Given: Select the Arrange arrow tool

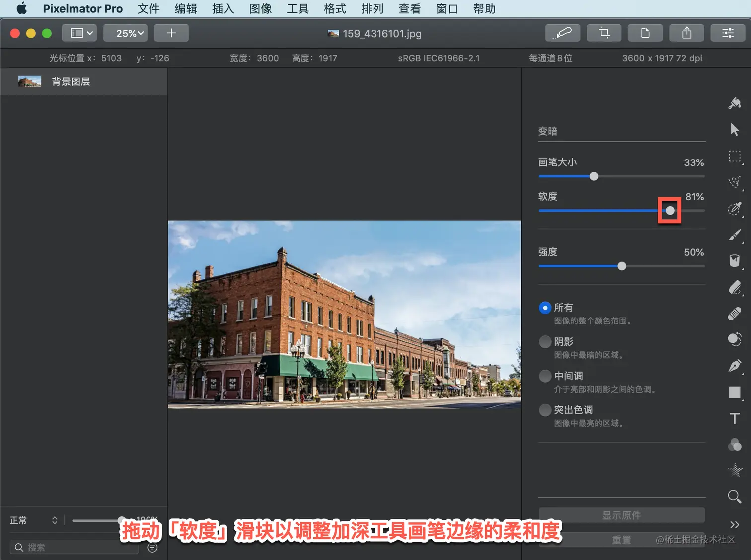Looking at the screenshot, I should [735, 130].
